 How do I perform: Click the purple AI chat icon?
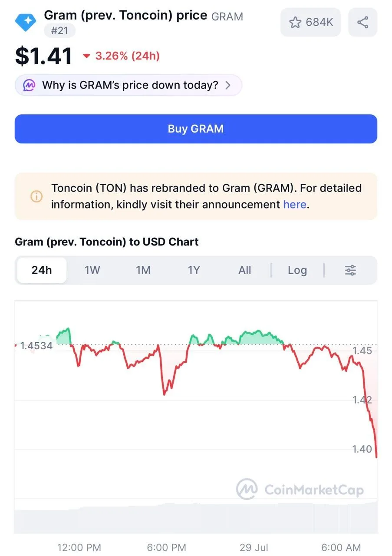(29, 85)
